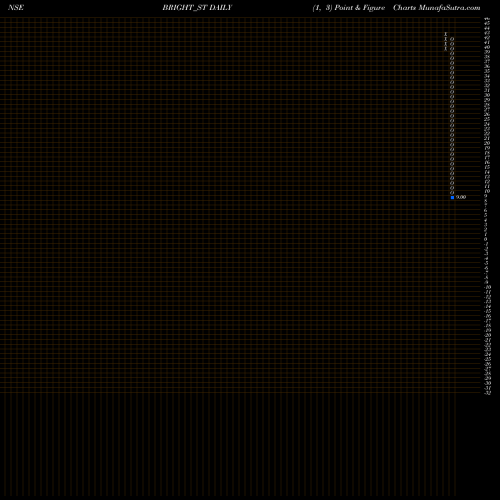Select the 9.00 price label

tap(461, 197)
